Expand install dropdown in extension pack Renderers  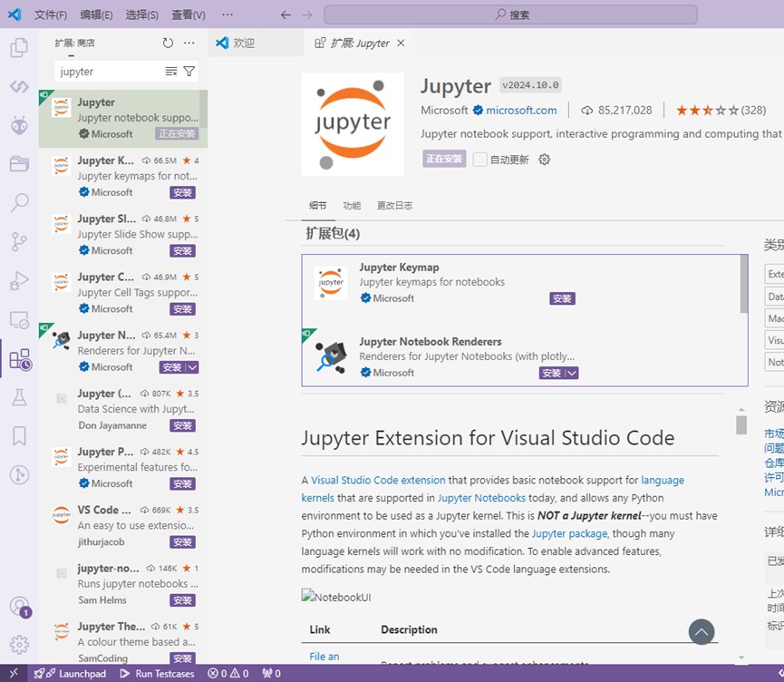573,374
